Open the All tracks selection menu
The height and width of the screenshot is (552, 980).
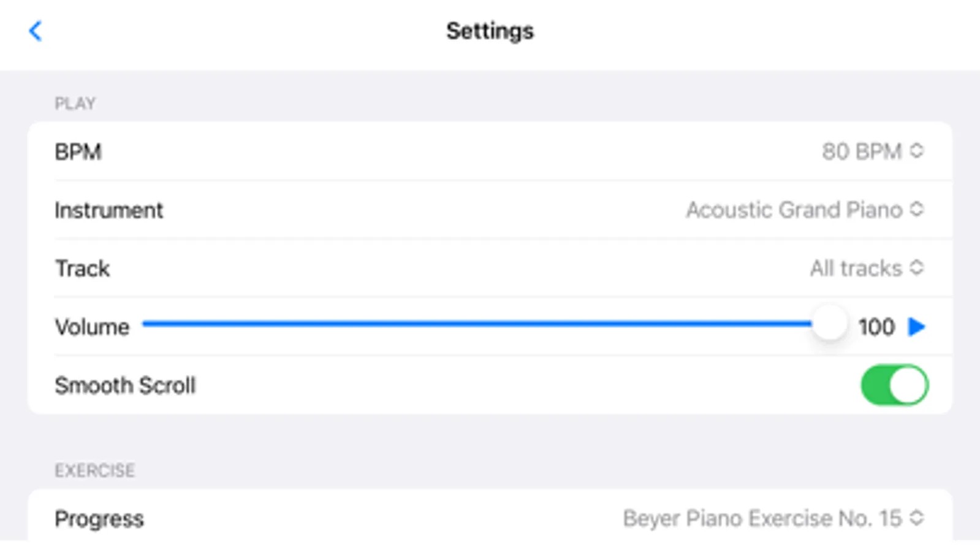(x=856, y=269)
